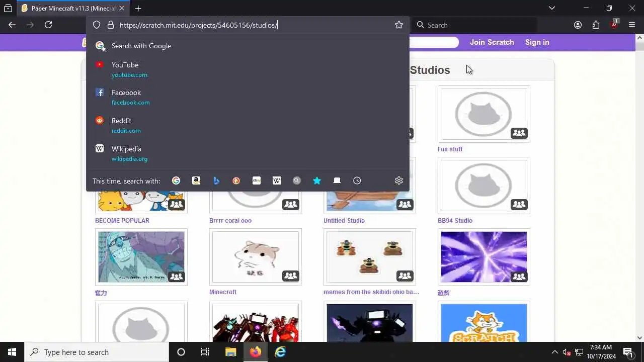Open the Untitled Studio link
The width and height of the screenshot is (644, 362).
pos(344,220)
